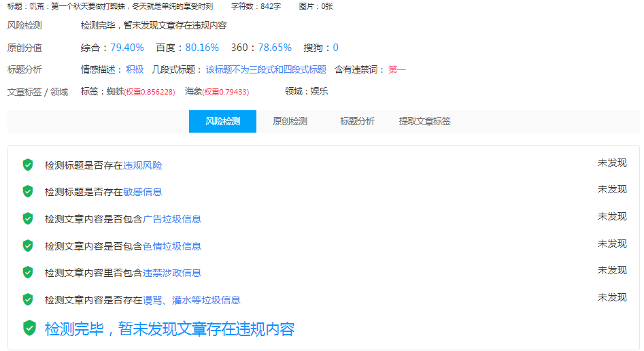Click green shield icon beside 谩骂、灌水等垃圾信息 row
This screenshot has width=644, height=351.
click(28, 299)
